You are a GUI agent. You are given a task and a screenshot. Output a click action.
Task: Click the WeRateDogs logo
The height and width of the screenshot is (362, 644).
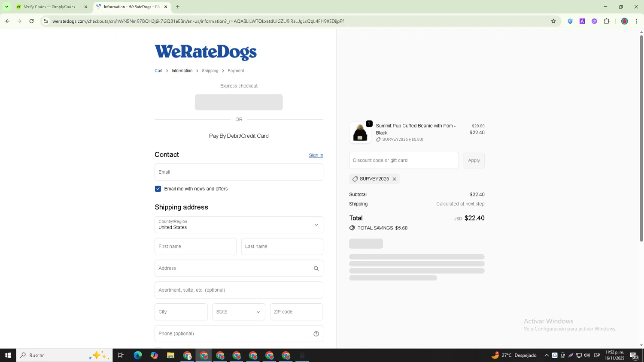206,52
